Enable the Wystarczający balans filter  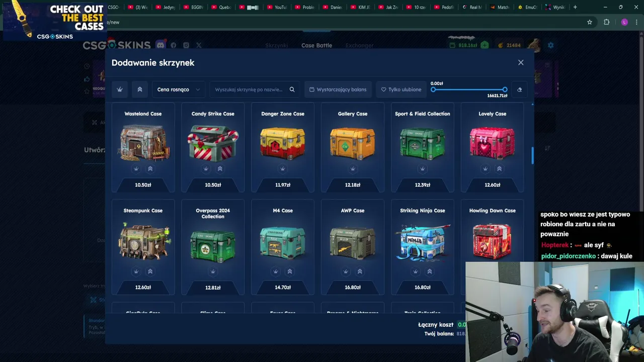[338, 89]
